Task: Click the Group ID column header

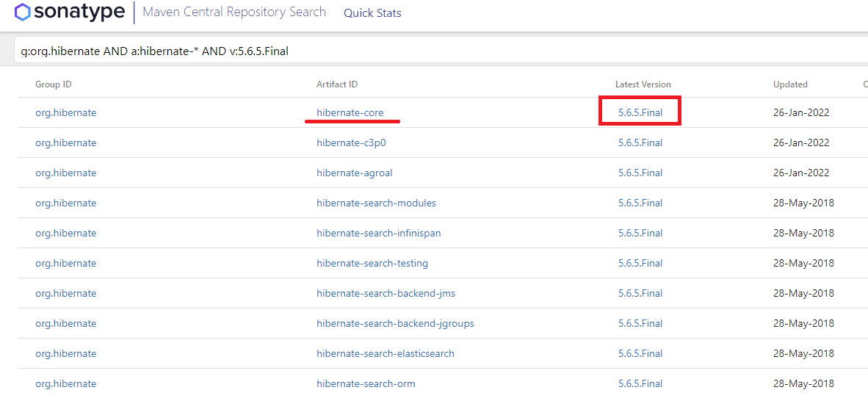Action: (x=53, y=84)
